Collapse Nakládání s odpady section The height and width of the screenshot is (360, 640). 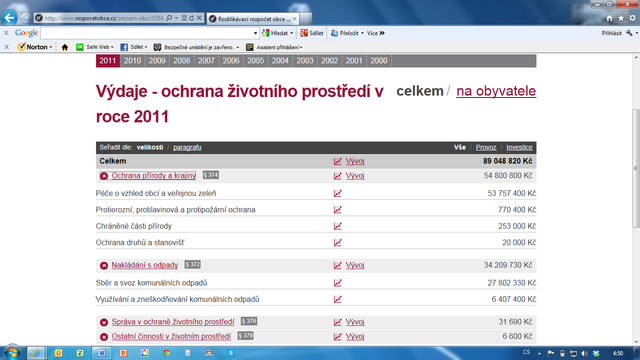coord(104,266)
